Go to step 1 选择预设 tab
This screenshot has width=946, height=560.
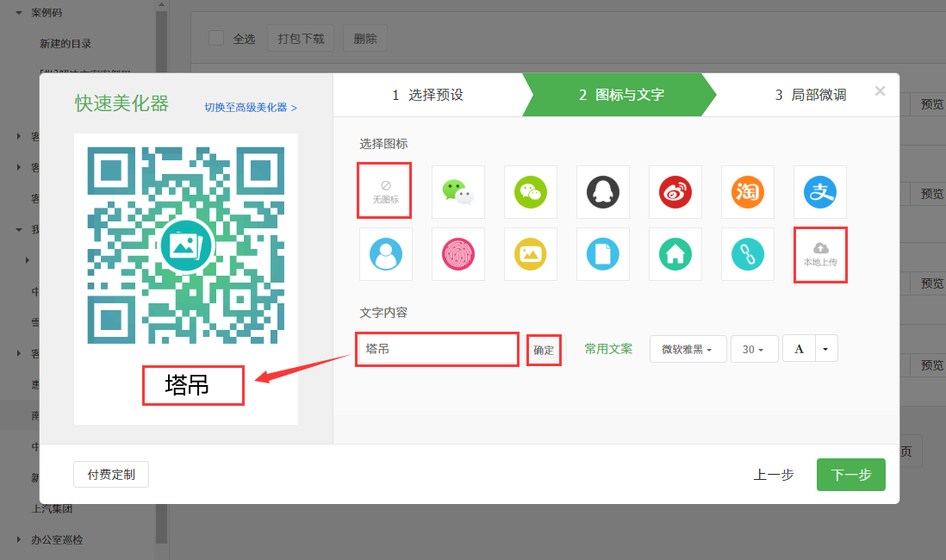point(427,95)
